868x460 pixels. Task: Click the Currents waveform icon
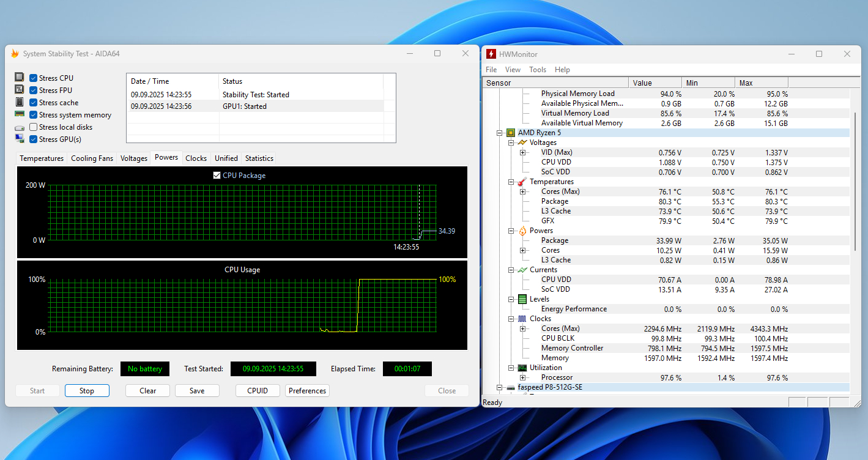pyautogui.click(x=522, y=270)
